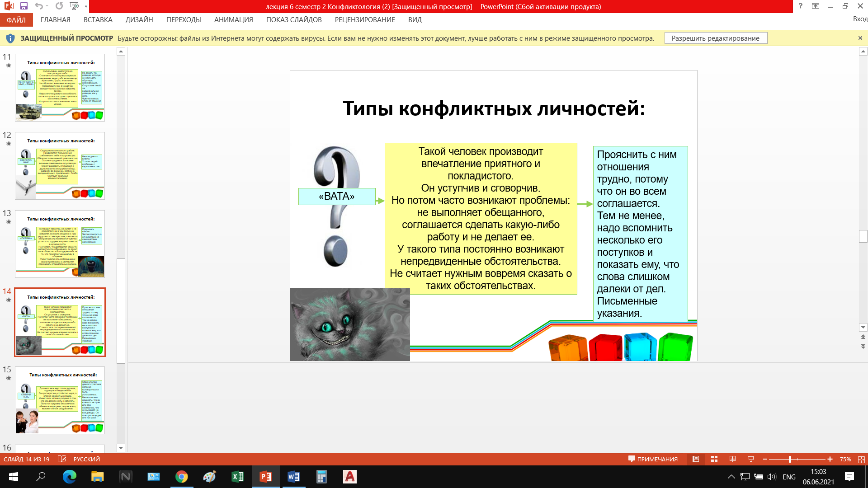This screenshot has height=488, width=868.
Task: Click animation star icon beside slide 12
Action: [8, 144]
